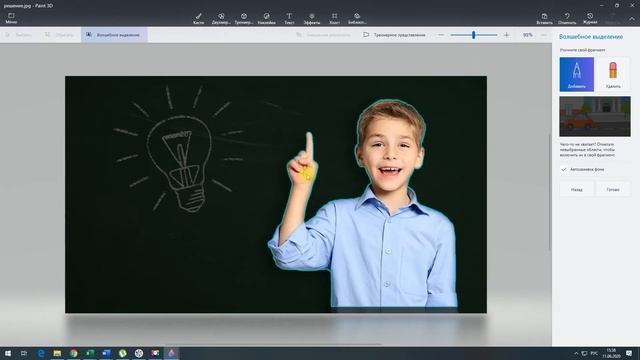
Task: Click the Paste (Вставить) icon
Action: pyautogui.click(x=544, y=18)
